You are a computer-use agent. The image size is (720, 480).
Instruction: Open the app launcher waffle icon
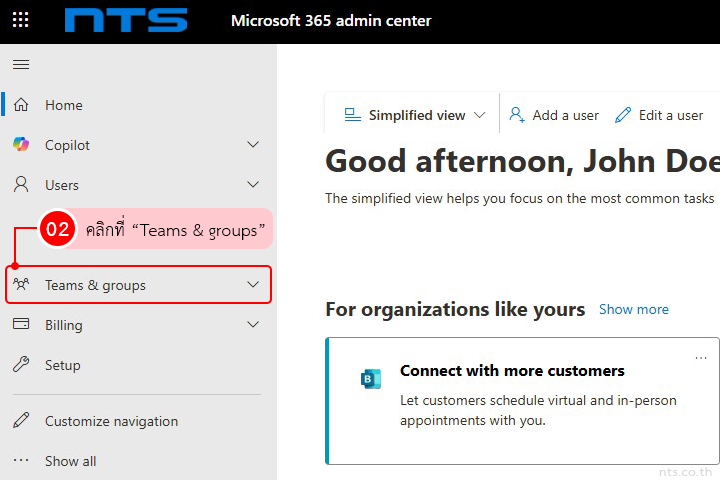[x=20, y=20]
